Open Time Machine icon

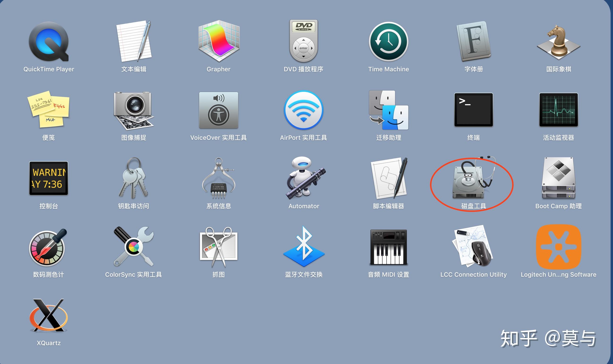tap(388, 41)
